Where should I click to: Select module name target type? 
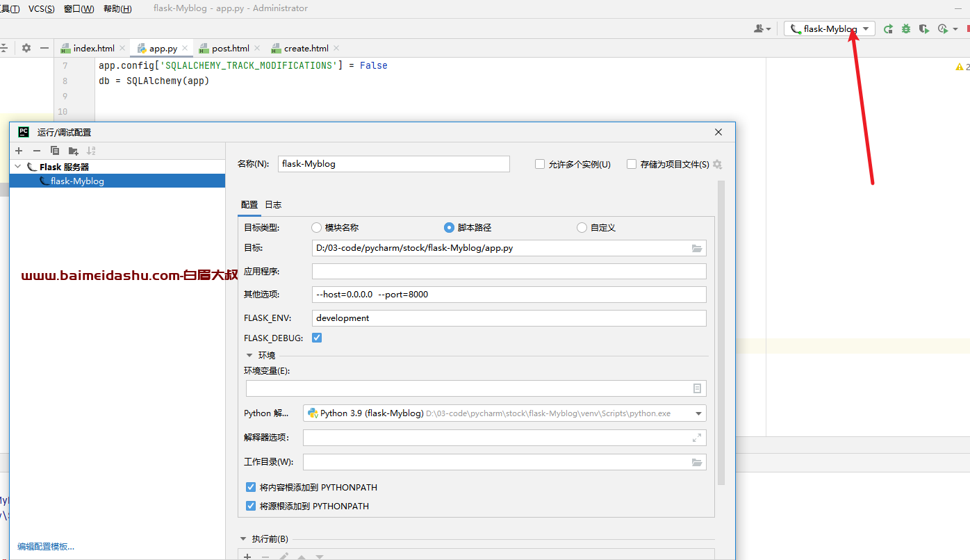click(317, 228)
